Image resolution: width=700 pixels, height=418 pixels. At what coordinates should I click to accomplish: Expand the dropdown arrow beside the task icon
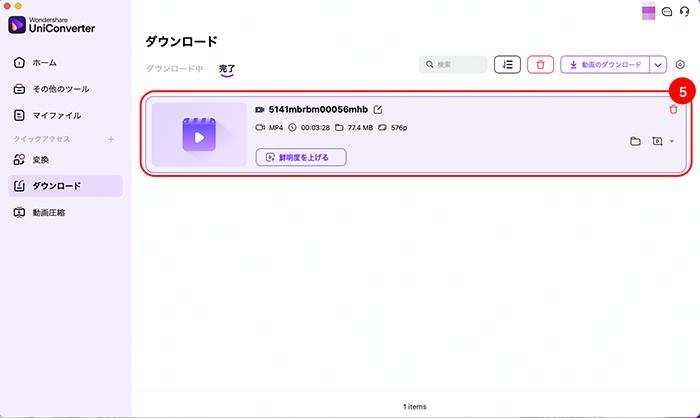click(672, 141)
